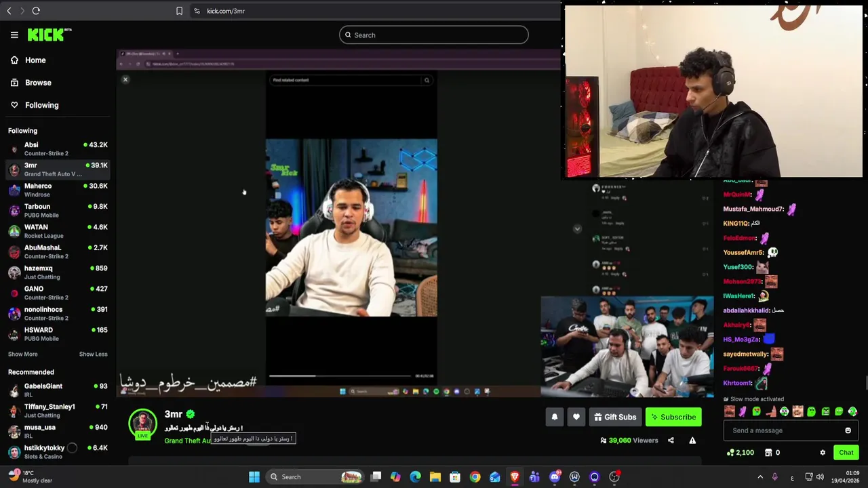This screenshot has height=488, width=868.
Task: Open Discord from the taskbar
Action: pos(555,477)
